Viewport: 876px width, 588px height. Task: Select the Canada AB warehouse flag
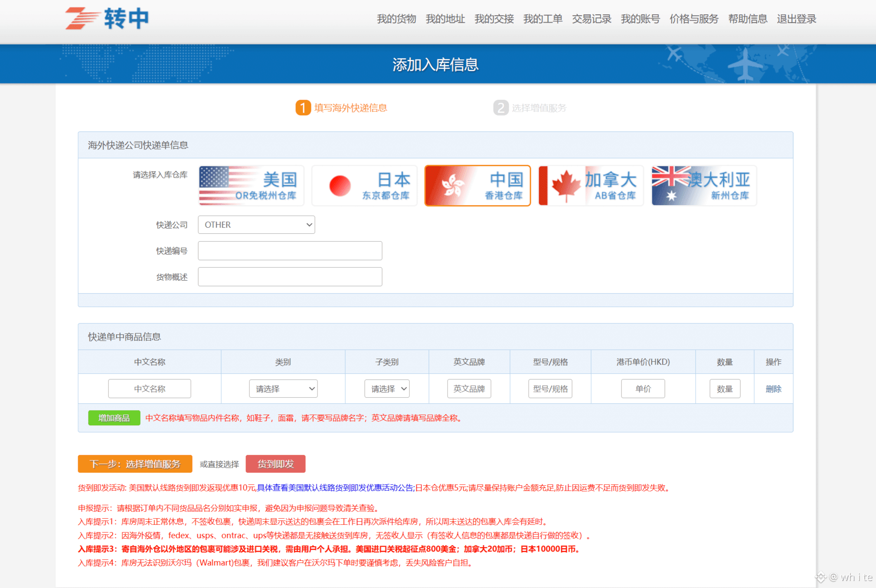pos(591,186)
